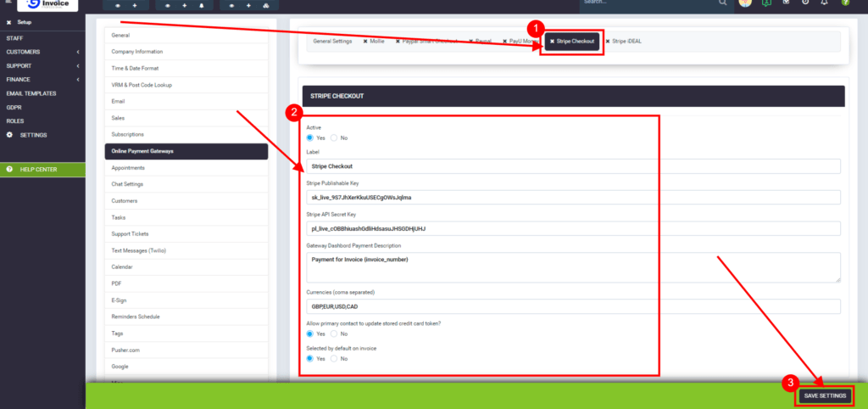Click the bell icon in the middle header shortcut group
868x409 pixels.
(x=200, y=6)
